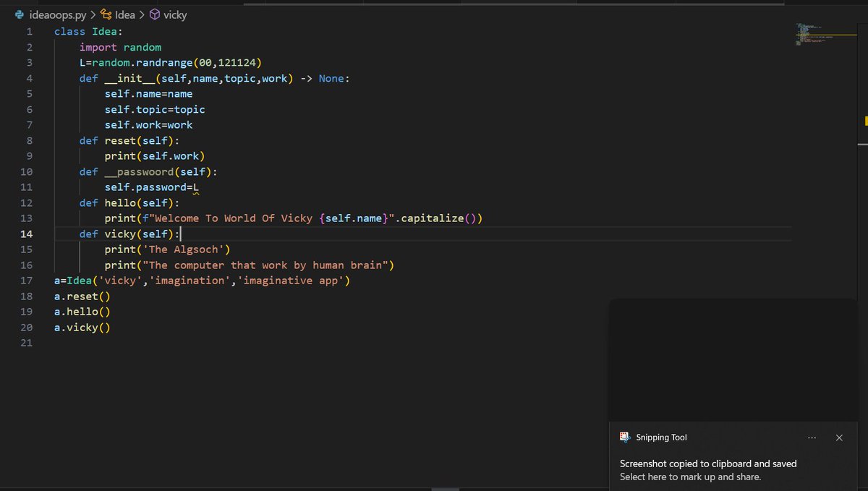Click line number 21 in the gutter
Viewport: 868px width, 491px height.
click(x=26, y=343)
